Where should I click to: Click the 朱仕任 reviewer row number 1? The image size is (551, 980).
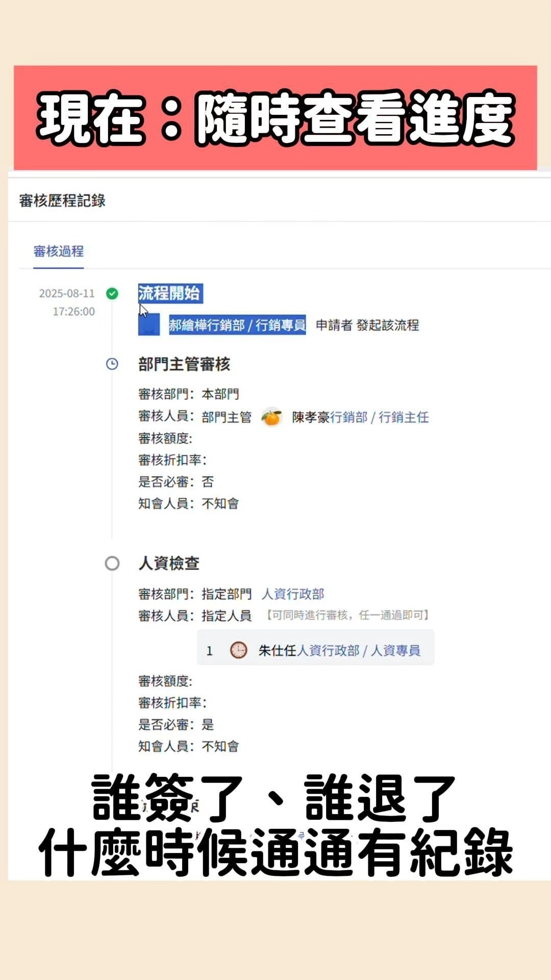[x=209, y=651]
